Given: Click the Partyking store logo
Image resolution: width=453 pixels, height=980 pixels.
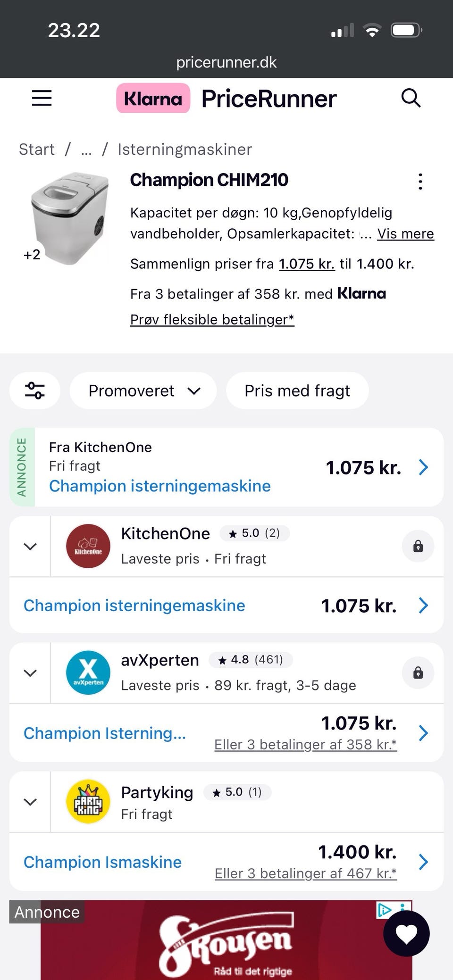Looking at the screenshot, I should click(88, 801).
